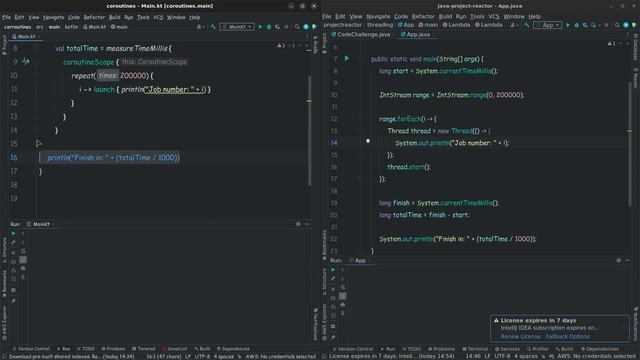Click editor scrollbar in coroutines window
The height and width of the screenshot is (360, 640).
tap(309, 131)
